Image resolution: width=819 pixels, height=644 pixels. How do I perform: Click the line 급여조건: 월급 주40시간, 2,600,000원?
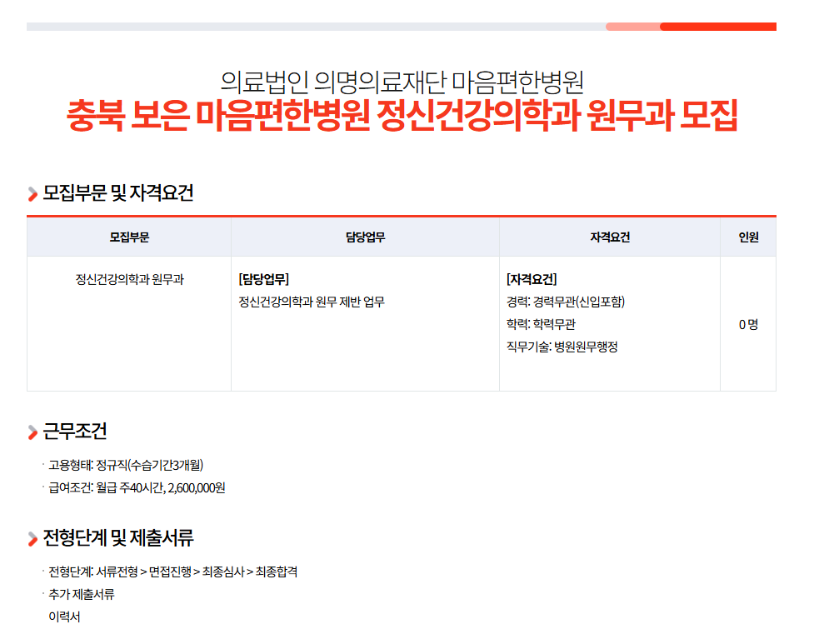coord(137,488)
